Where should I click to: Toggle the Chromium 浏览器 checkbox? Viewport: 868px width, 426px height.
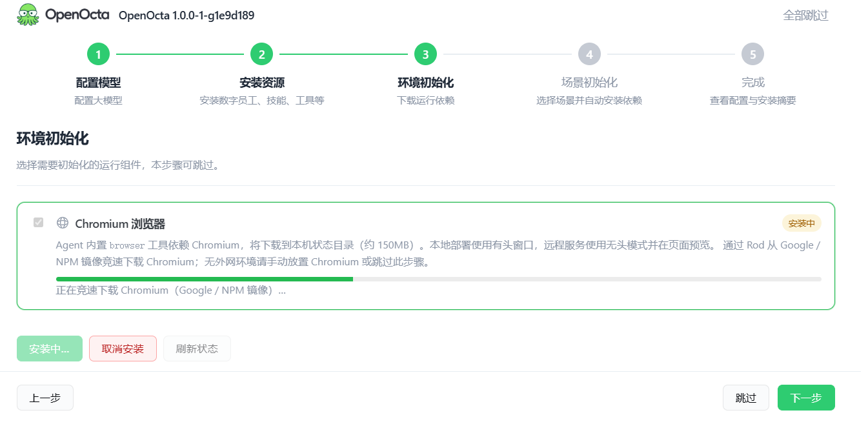[39, 223]
